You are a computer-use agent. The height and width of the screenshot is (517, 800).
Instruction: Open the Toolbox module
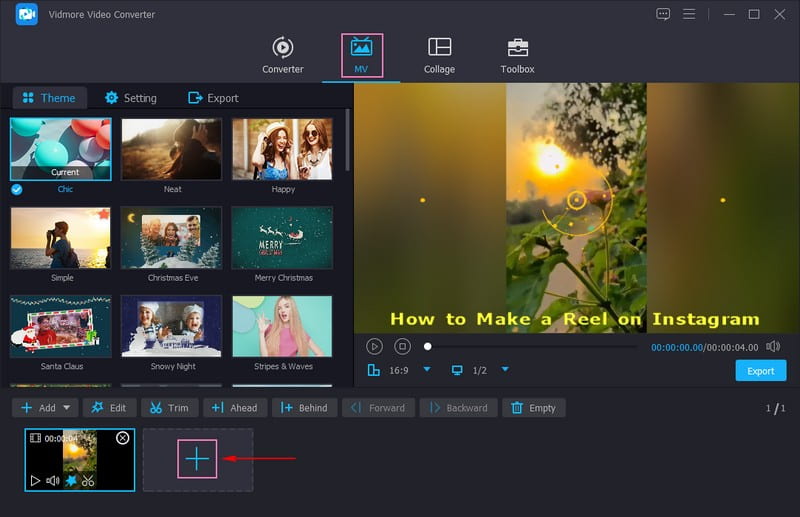click(x=517, y=55)
